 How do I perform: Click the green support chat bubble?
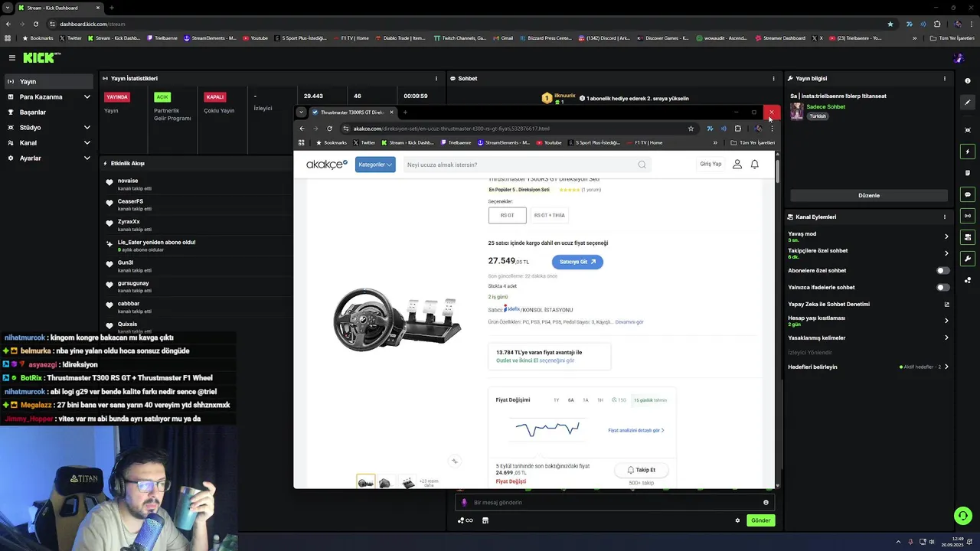(x=963, y=516)
